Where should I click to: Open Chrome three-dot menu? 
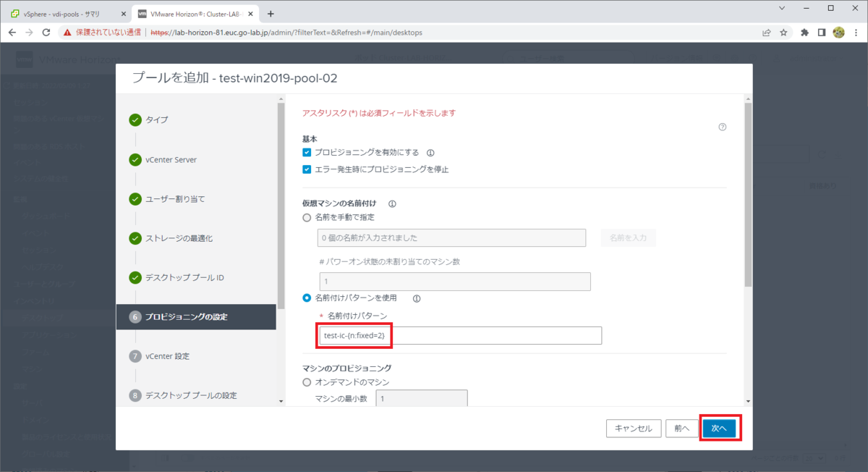pos(856,33)
